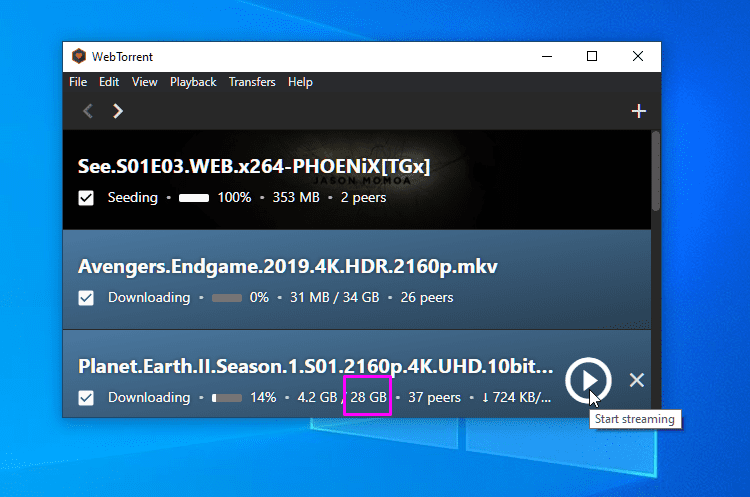750x497 pixels.
Task: Maximize the WebTorrent window
Action: [592, 56]
